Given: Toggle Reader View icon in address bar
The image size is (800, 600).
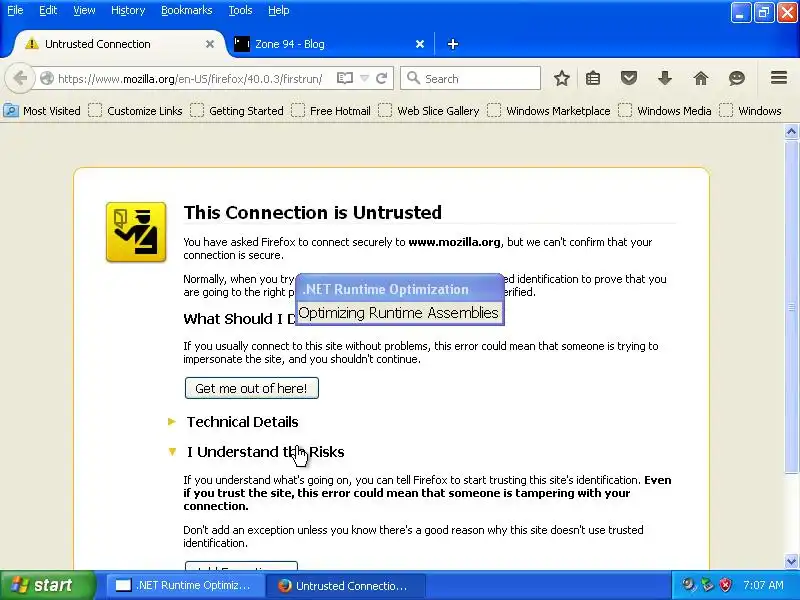Looking at the screenshot, I should 345,79.
